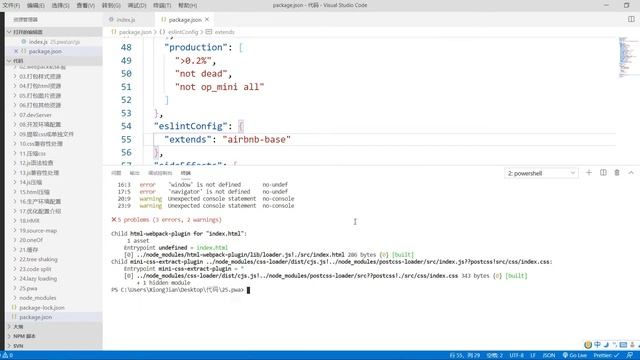Close package.json in the open editors list
The height and width of the screenshot is (360, 640).
[x=16, y=51]
